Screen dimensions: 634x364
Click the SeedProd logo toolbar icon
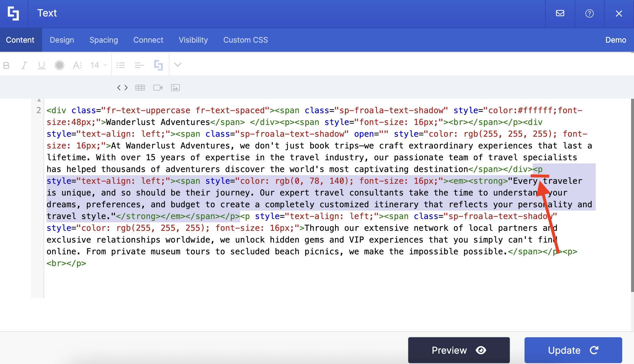pyautogui.click(x=158, y=65)
